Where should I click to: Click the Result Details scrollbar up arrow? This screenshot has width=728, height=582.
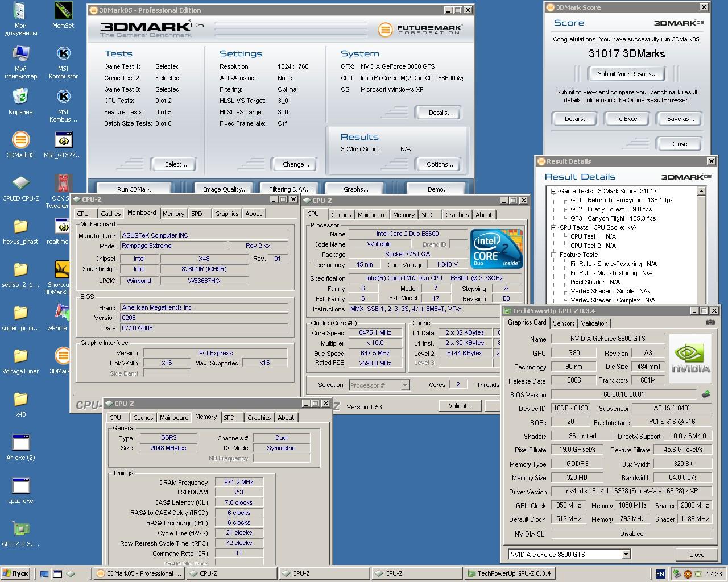[x=702, y=192]
